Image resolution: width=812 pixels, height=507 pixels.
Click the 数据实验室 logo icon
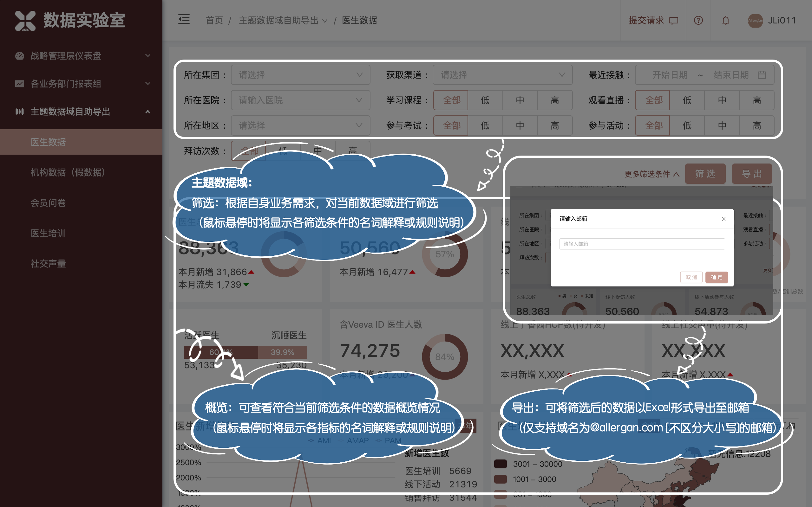point(25,21)
